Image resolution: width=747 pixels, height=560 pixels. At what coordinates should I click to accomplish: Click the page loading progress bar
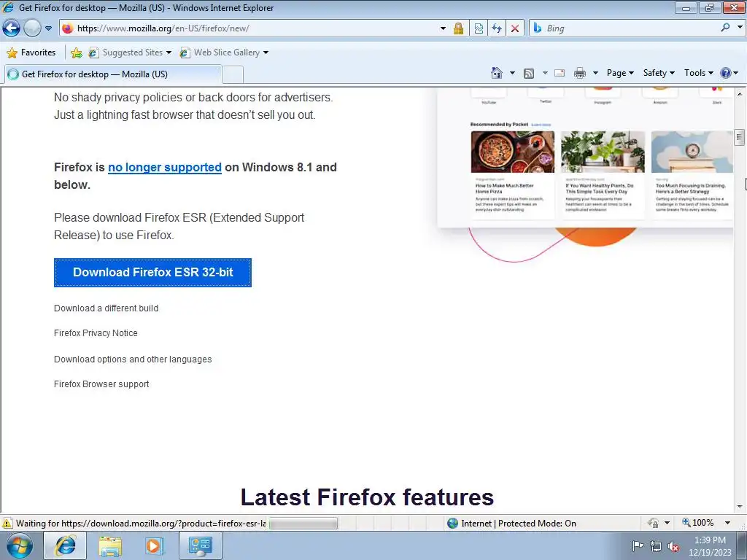coord(303,524)
